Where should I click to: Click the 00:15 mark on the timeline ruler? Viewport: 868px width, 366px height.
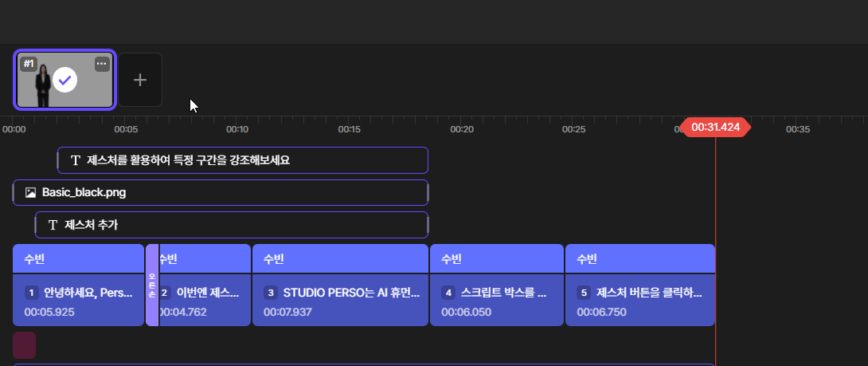coord(350,128)
